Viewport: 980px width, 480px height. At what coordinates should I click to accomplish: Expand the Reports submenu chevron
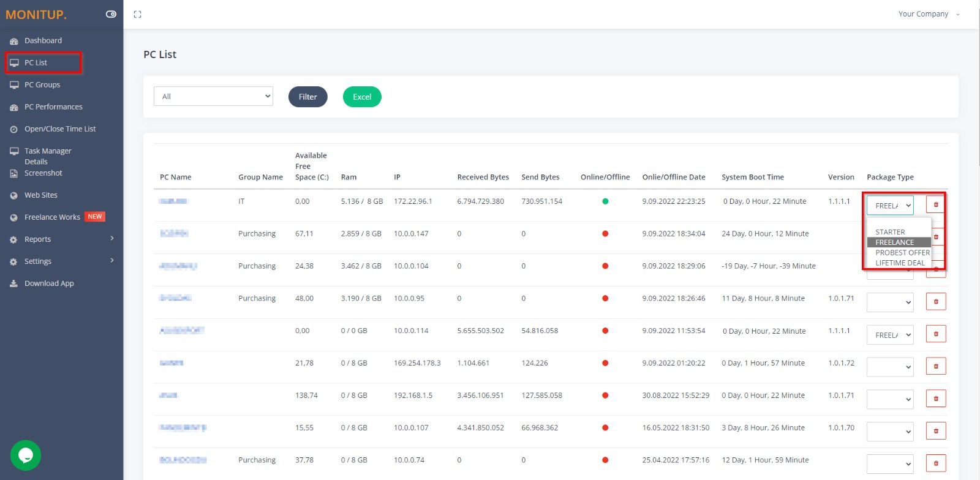coord(112,238)
